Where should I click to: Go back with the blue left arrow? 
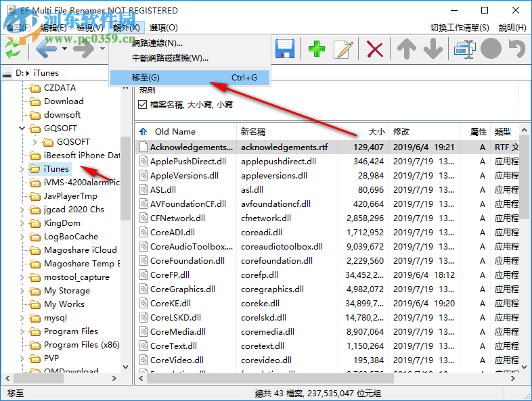click(x=46, y=49)
